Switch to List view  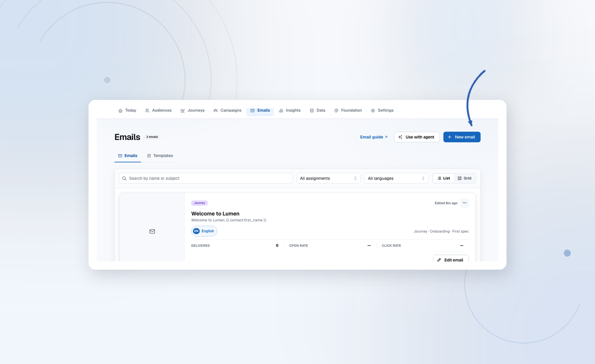pos(444,178)
